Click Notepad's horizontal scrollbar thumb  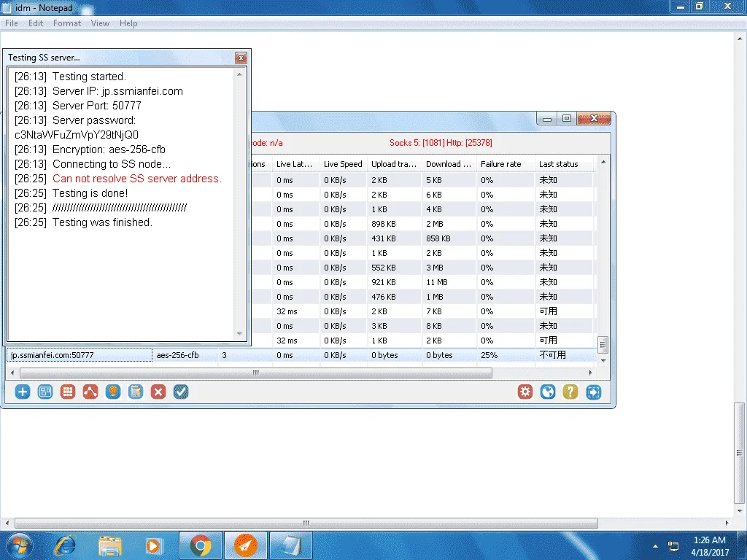tap(306, 523)
